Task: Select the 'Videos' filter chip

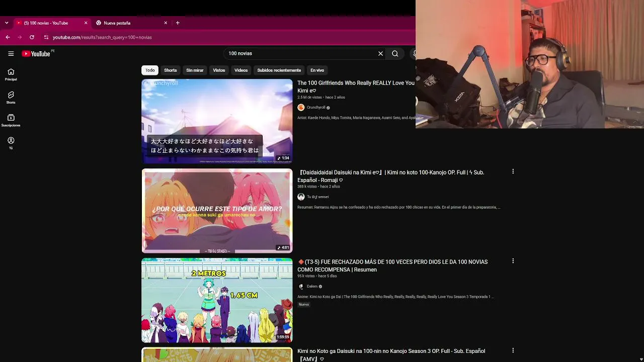Action: pos(241,70)
